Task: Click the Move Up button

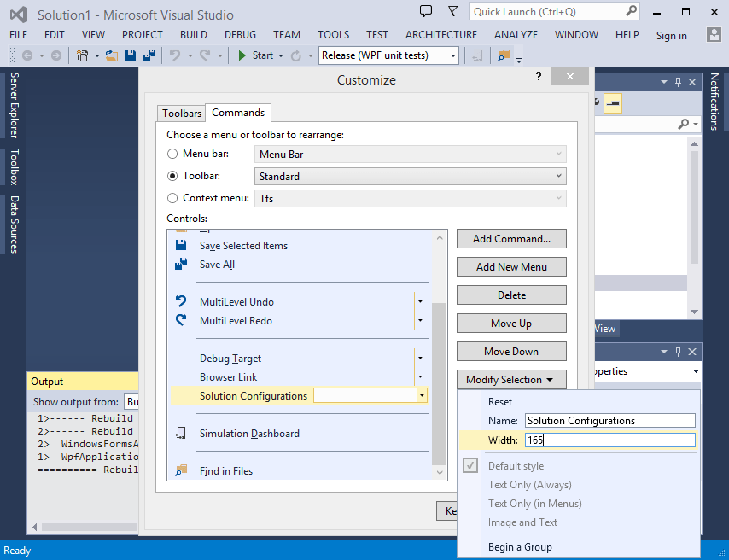Action: pyautogui.click(x=510, y=323)
